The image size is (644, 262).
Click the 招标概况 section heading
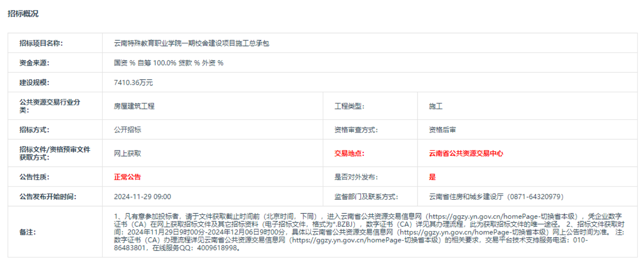(x=23, y=14)
